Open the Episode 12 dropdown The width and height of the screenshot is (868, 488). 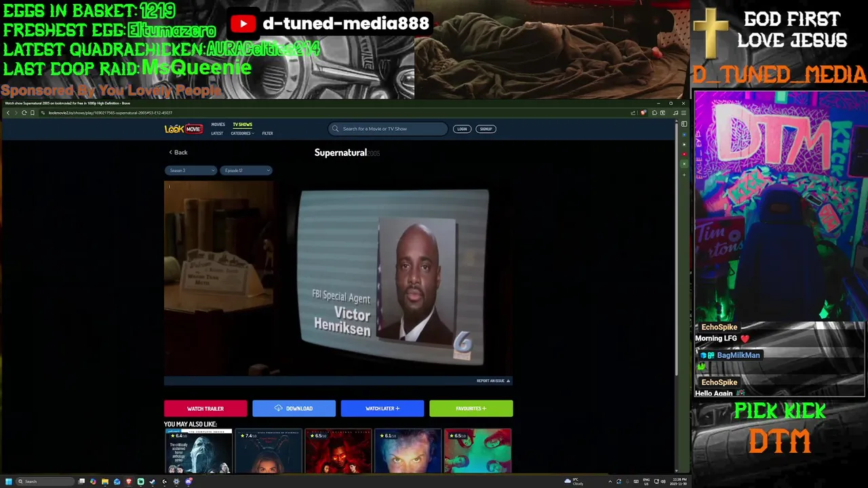[245, 170]
